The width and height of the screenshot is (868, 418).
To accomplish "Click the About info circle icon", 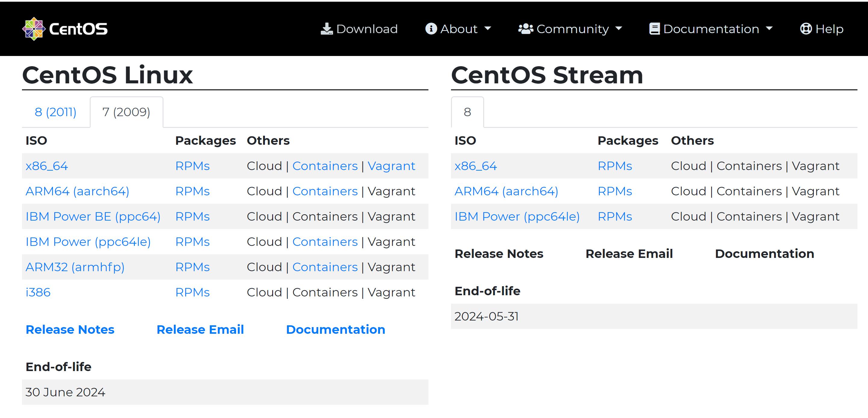I will 431,29.
